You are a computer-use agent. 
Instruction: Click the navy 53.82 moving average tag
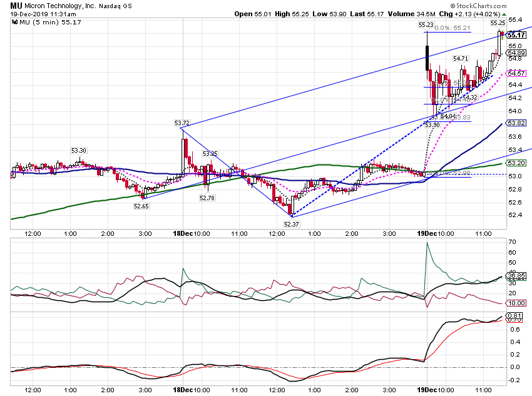[x=516, y=123]
